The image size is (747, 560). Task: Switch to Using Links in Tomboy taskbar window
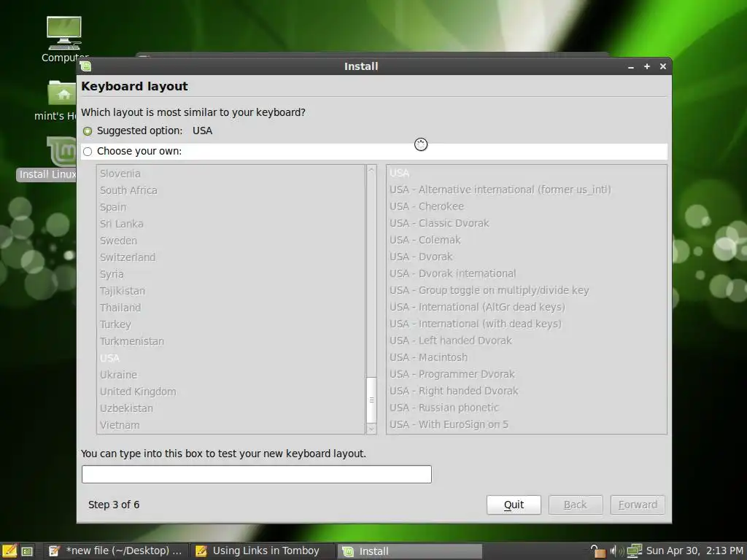pyautogui.click(x=263, y=551)
